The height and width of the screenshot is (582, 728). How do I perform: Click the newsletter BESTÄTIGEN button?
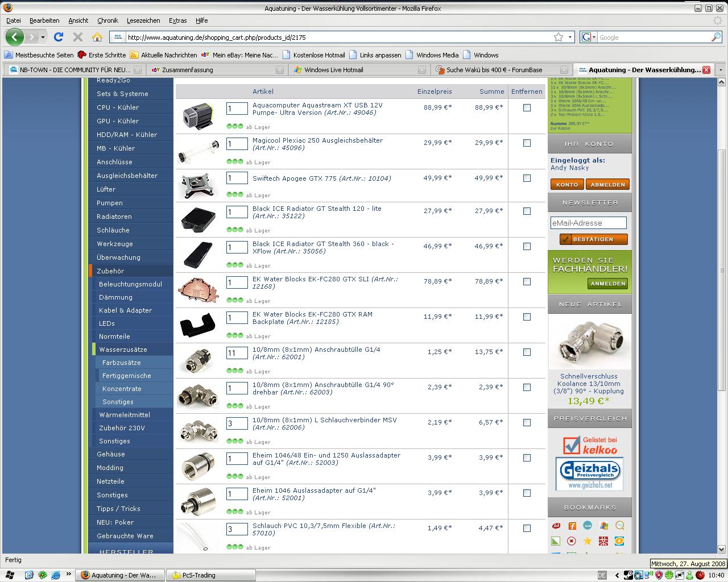(593, 239)
